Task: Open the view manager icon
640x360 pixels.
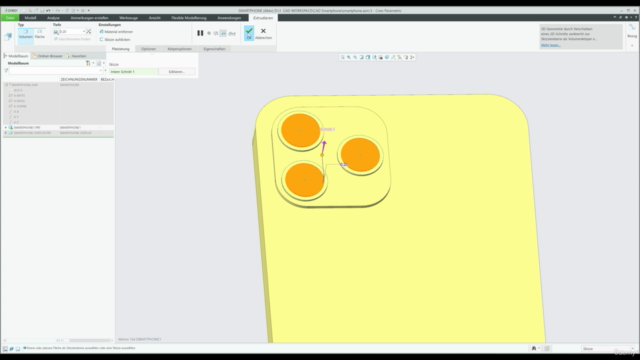Action: 380,58
